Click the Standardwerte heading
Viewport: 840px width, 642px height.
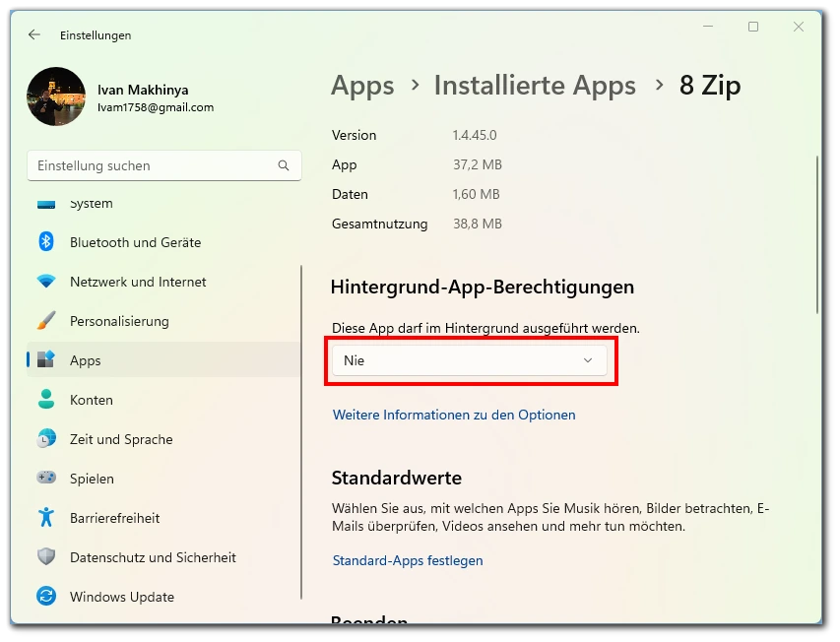[397, 478]
